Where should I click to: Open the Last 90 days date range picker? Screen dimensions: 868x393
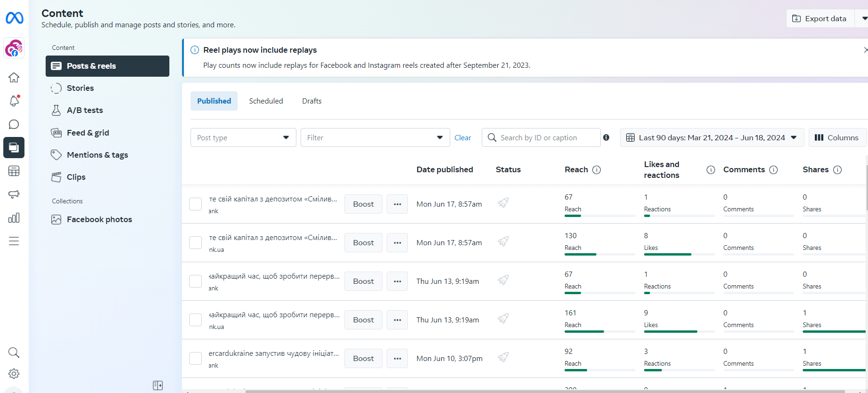(712, 137)
